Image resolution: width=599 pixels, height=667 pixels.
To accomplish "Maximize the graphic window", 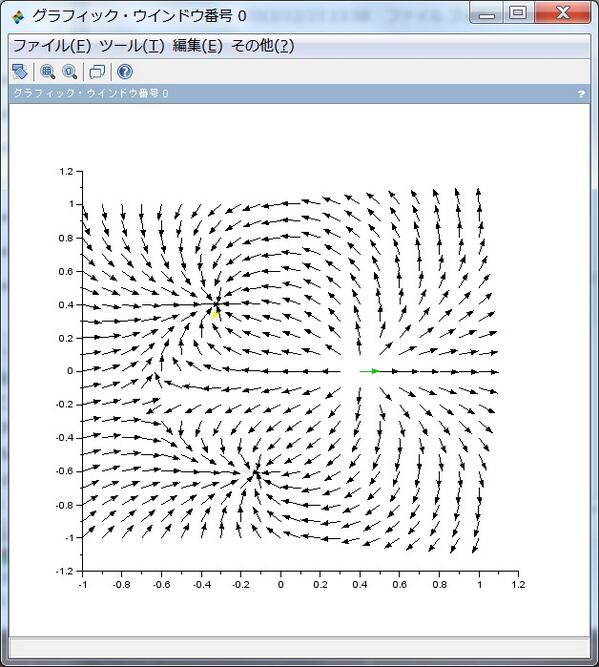I will [518, 13].
